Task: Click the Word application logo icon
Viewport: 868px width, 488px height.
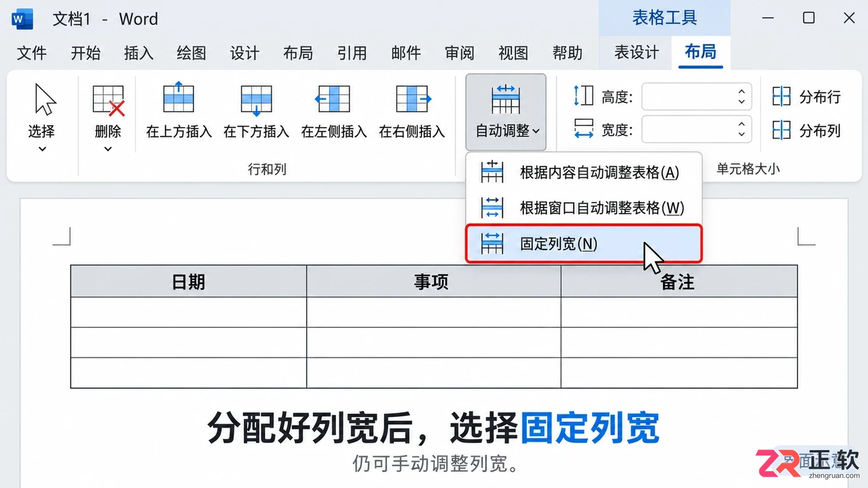Action: [22, 19]
